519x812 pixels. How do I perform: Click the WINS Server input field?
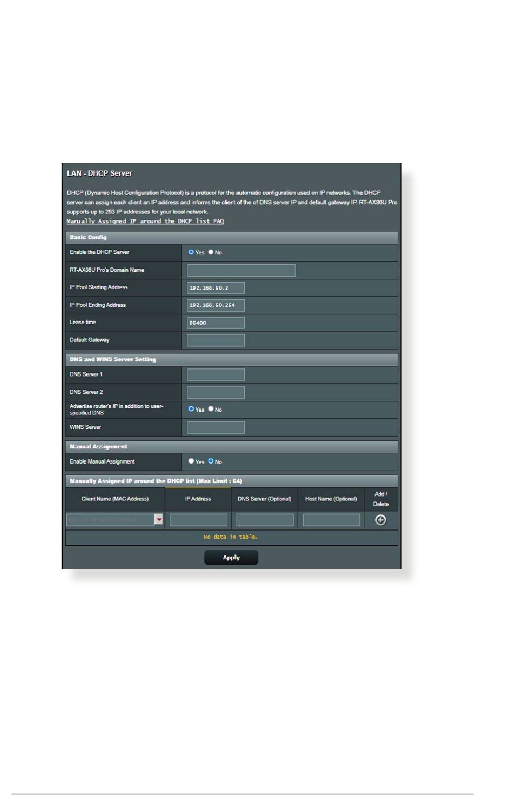click(x=215, y=428)
